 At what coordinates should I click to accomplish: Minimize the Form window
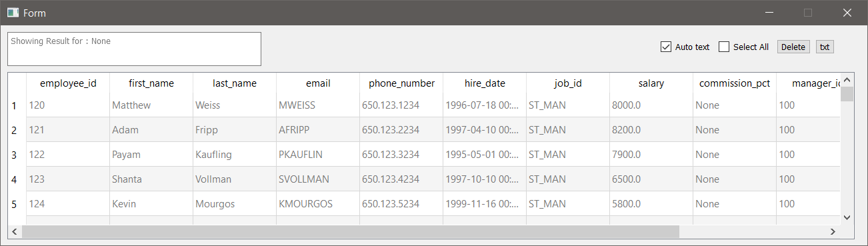[x=770, y=13]
